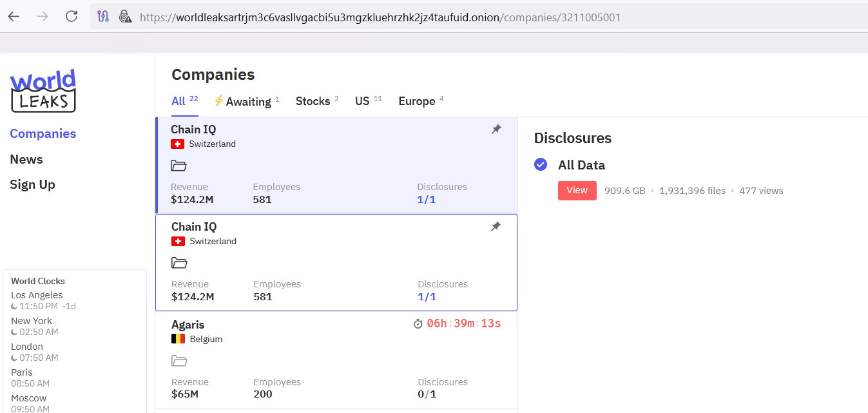
Task: Click the Disclosures heading in the right panel
Action: tap(573, 138)
